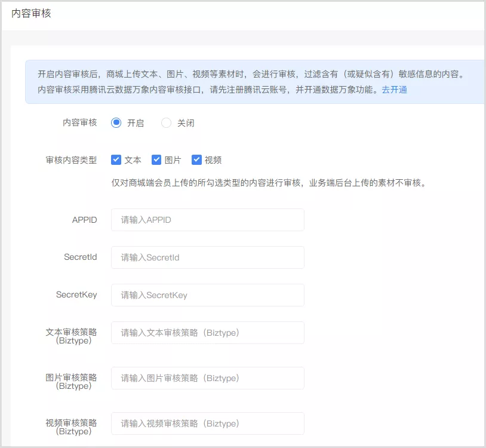Click the SecretKey field label
Image resolution: width=486 pixels, height=448 pixels.
coord(76,295)
